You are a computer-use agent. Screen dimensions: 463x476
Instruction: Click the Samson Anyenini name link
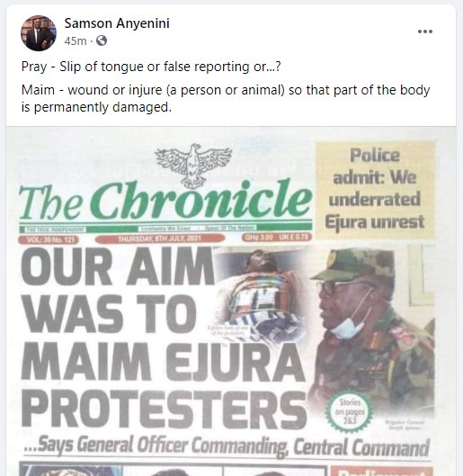(117, 23)
